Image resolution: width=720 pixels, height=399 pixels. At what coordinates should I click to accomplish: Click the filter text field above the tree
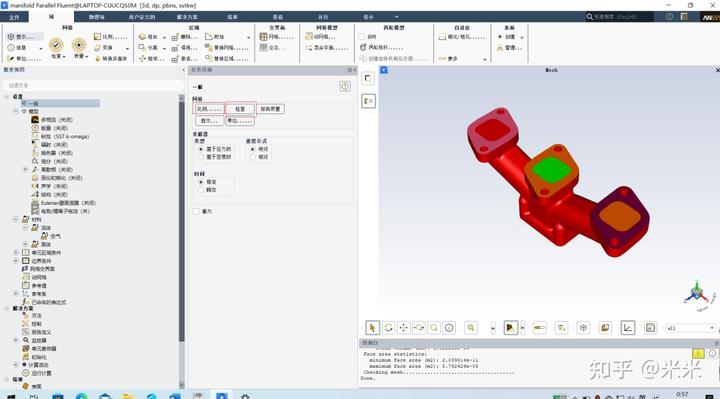[x=93, y=85]
